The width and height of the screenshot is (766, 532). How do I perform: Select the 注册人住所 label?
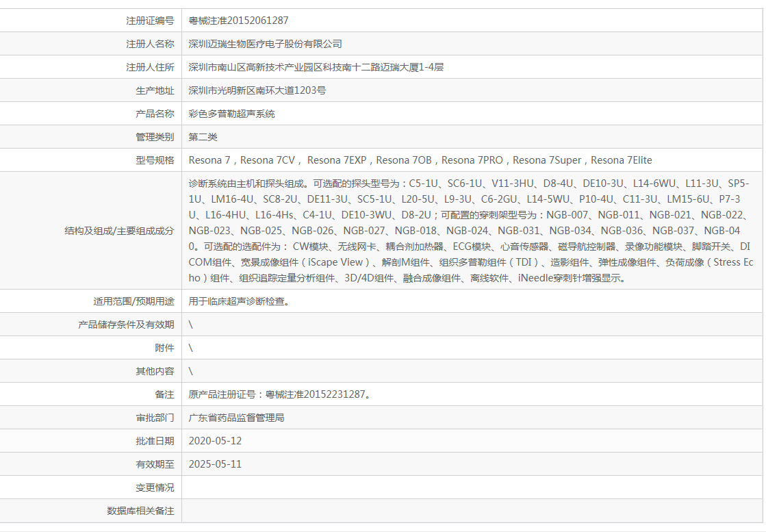tap(150, 67)
